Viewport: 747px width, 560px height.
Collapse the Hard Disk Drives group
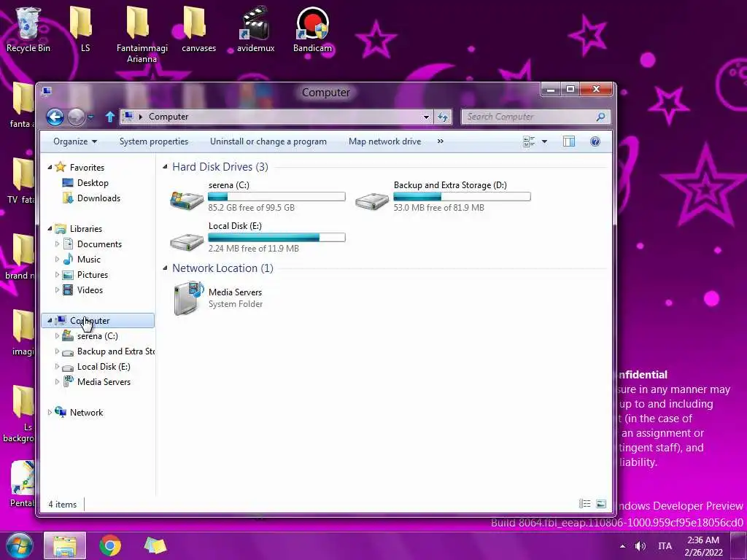tap(166, 167)
